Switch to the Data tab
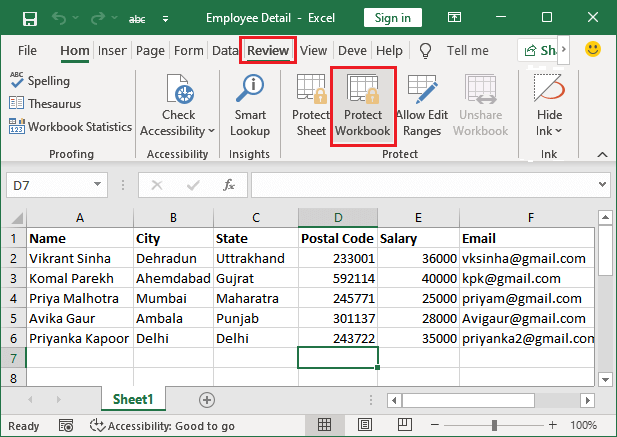This screenshot has height=437, width=617. click(x=225, y=51)
